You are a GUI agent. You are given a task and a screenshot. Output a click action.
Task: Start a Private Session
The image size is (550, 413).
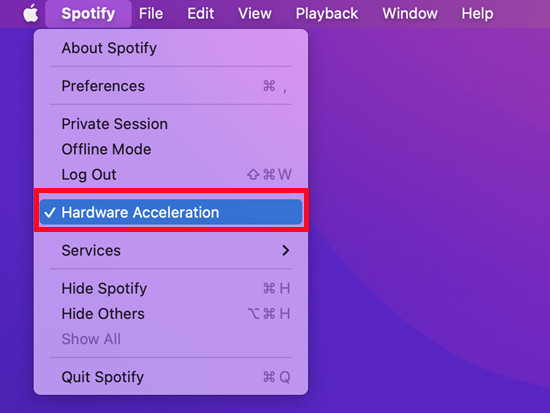coord(171,124)
